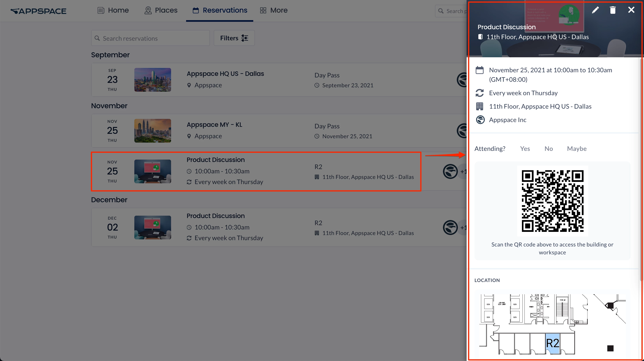The height and width of the screenshot is (361, 644).
Task: Click the building icon in details panel
Action: [x=479, y=106]
